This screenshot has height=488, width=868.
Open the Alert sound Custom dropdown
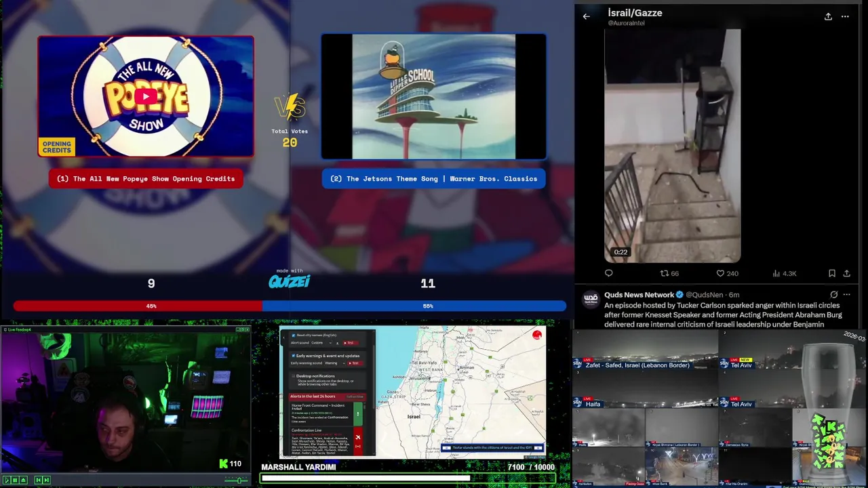tap(321, 343)
